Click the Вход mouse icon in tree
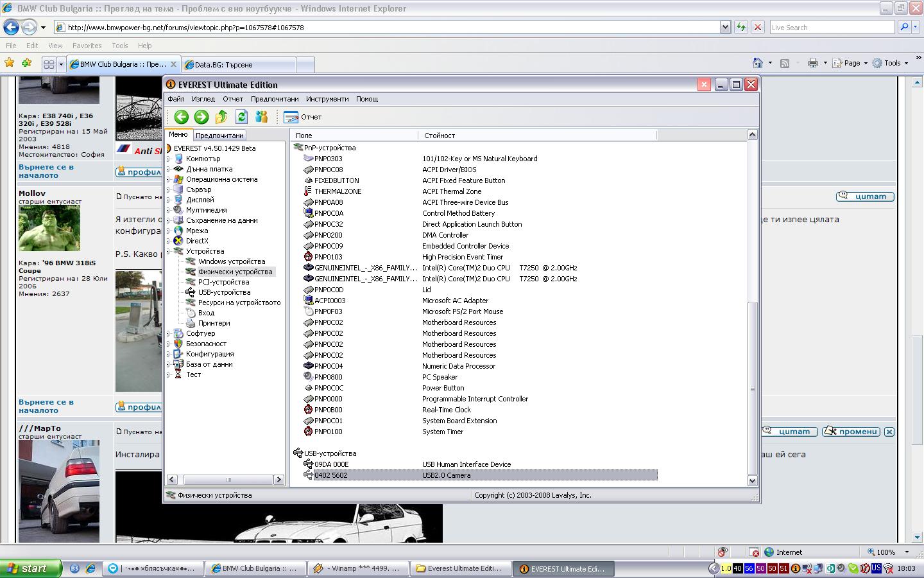The width and height of the screenshot is (924, 578). tap(191, 313)
